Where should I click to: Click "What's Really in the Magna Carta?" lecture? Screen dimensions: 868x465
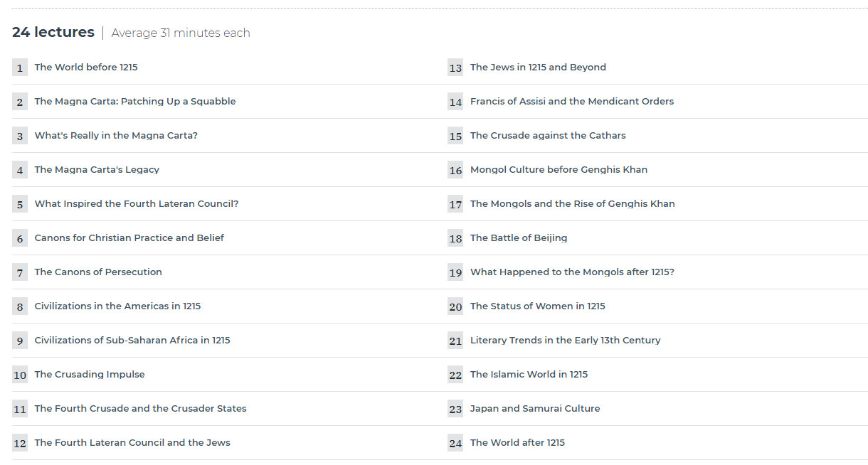[116, 136]
